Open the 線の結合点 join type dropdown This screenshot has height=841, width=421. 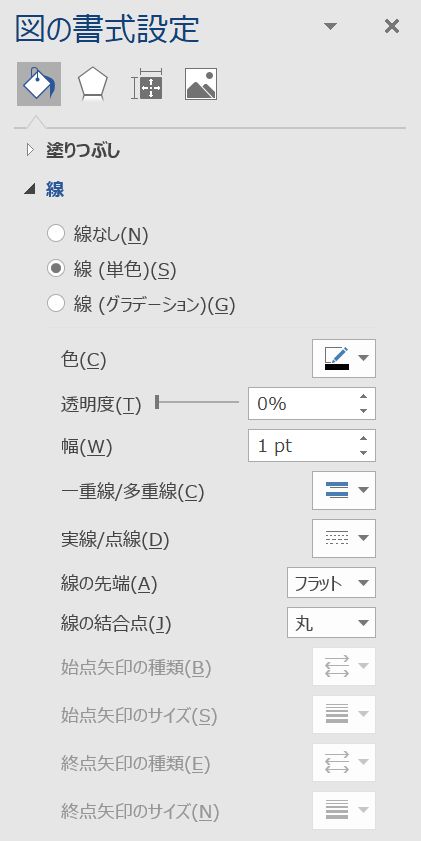(x=331, y=623)
